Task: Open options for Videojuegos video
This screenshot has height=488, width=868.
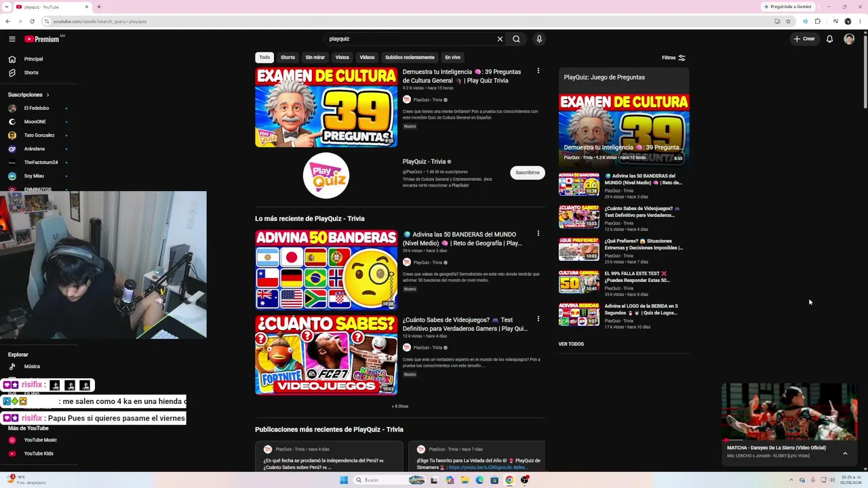Action: click(538, 319)
